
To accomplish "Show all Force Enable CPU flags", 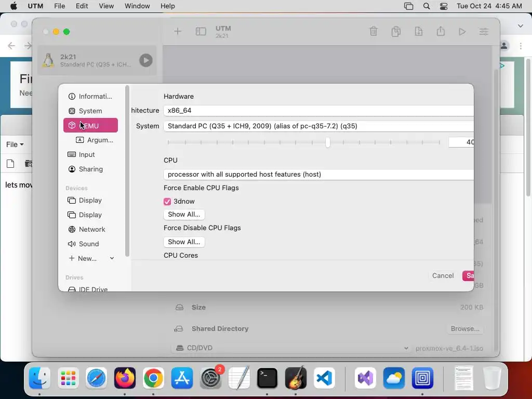I will pyautogui.click(x=184, y=215).
